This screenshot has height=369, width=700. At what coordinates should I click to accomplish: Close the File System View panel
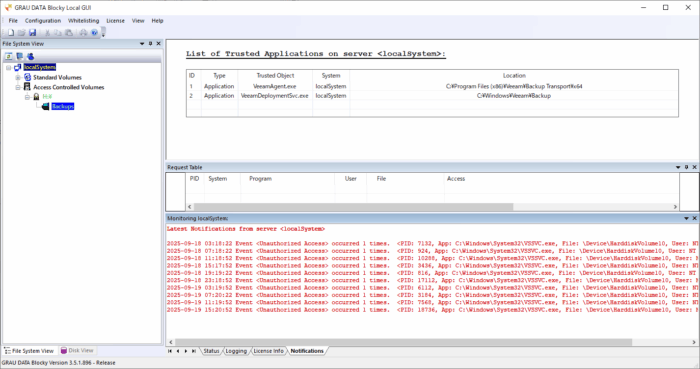tap(158, 44)
